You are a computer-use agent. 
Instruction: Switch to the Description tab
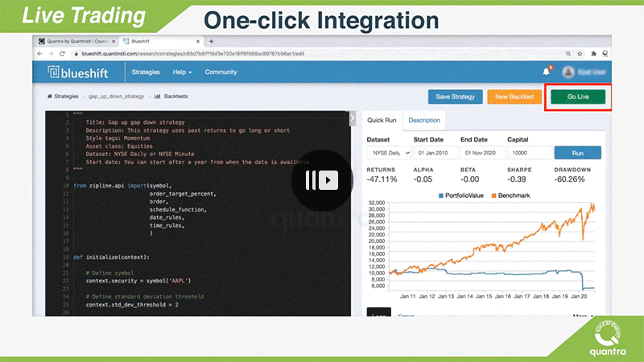pos(424,120)
